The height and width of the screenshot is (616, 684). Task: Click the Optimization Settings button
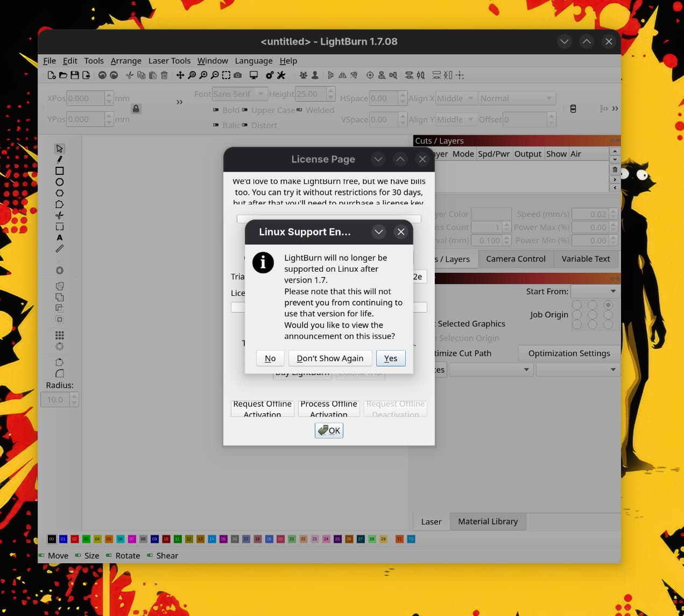point(569,353)
